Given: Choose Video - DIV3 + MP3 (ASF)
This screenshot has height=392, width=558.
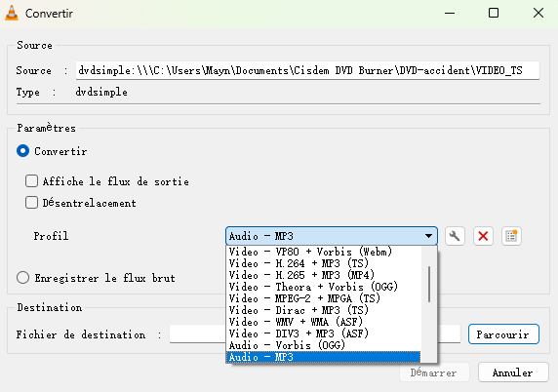Looking at the screenshot, I should point(323,333).
